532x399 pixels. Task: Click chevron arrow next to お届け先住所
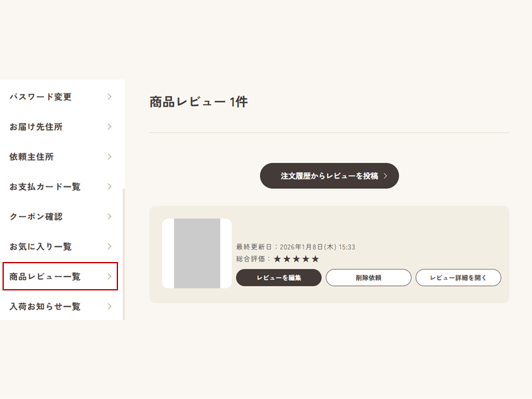[109, 127]
